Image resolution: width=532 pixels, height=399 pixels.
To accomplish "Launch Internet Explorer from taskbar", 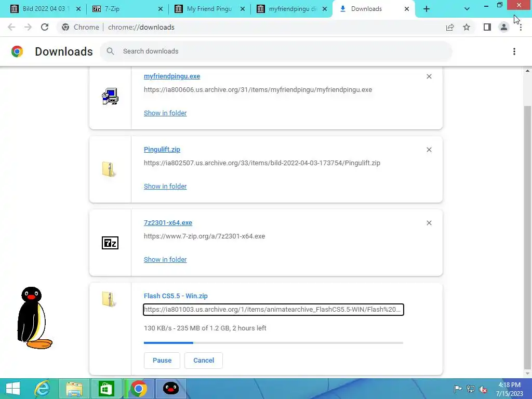I will [43, 389].
